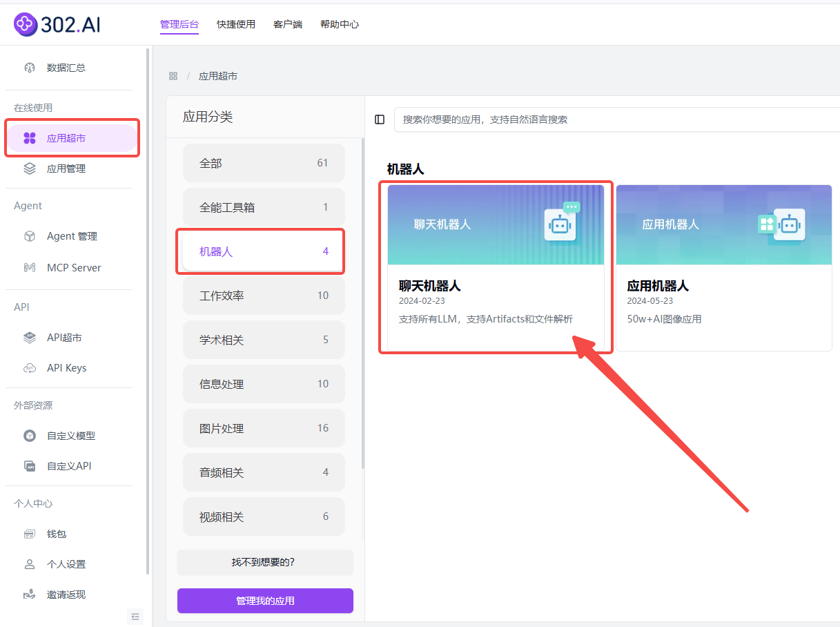The image size is (840, 627).
Task: Click the 个人设置 person icon
Action: coord(30,564)
